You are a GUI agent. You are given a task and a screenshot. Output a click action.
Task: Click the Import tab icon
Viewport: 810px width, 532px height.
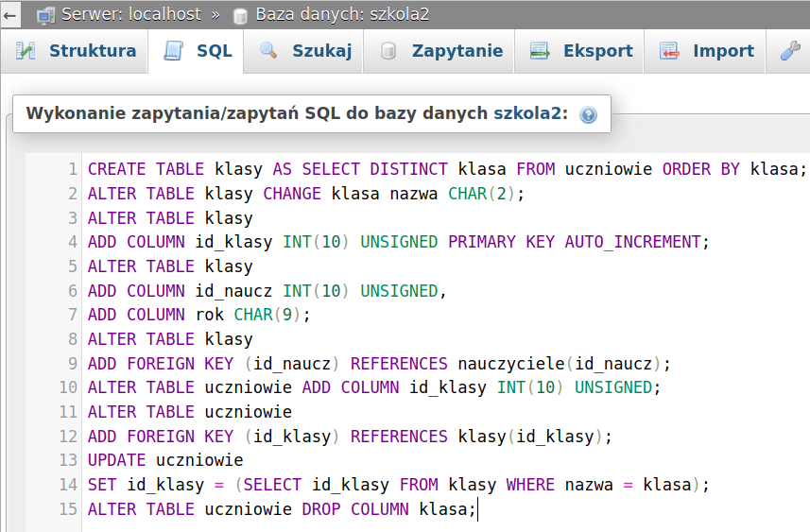(x=669, y=51)
